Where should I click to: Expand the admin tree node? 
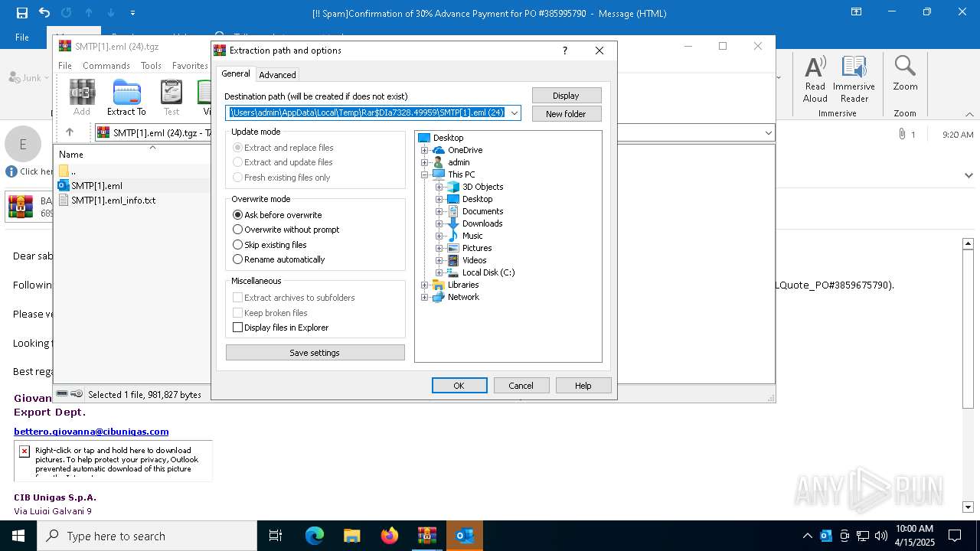(x=425, y=162)
